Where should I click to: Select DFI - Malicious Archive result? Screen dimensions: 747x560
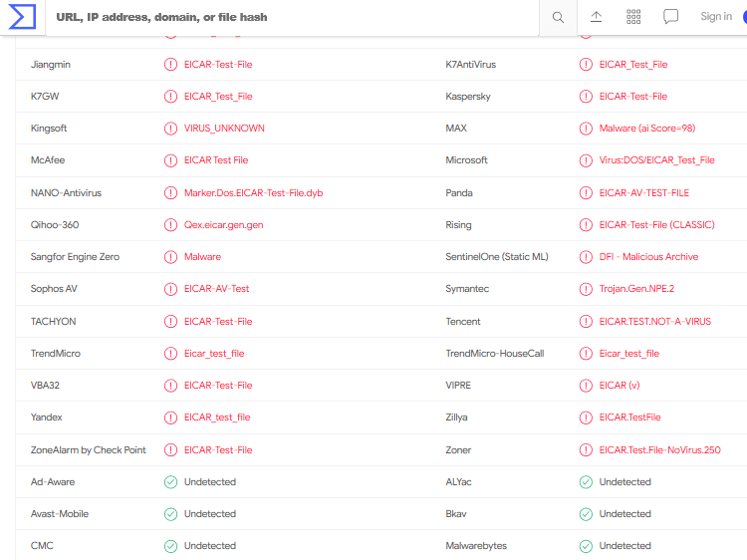648,257
